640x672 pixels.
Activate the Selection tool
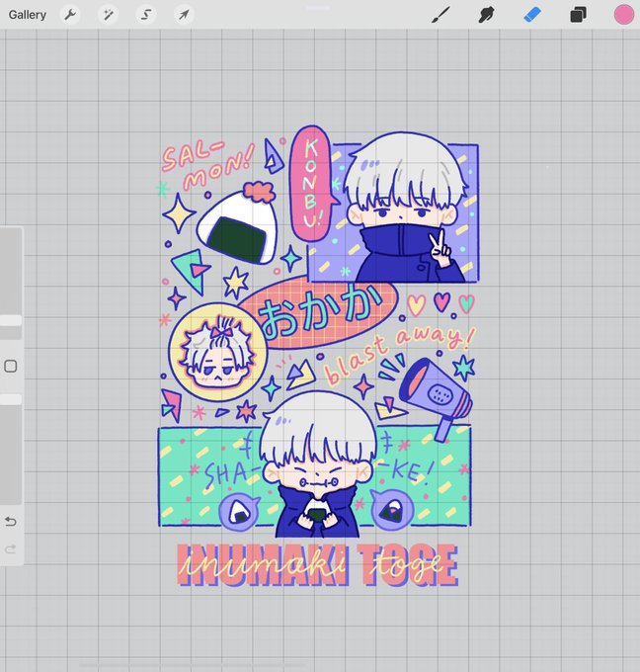146,15
